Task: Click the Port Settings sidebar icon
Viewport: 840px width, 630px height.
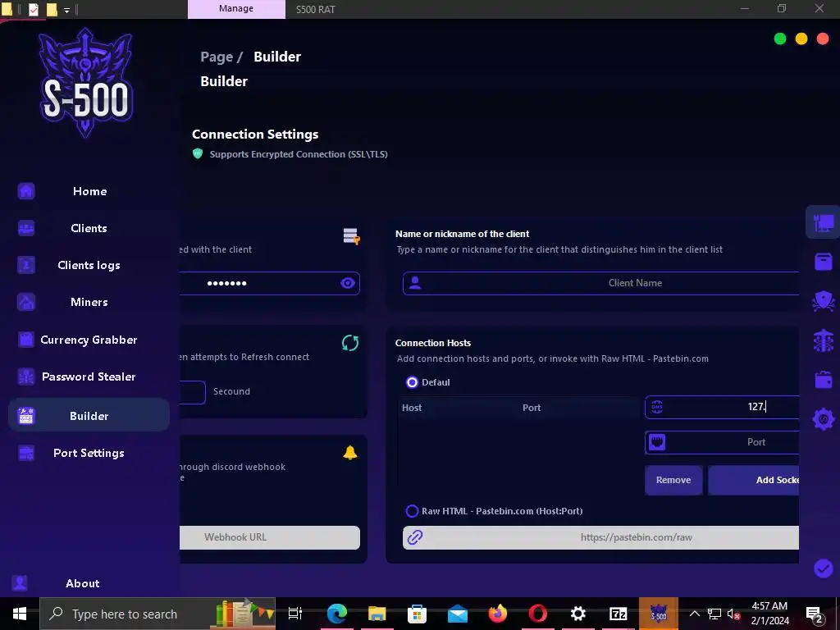Action: coord(26,453)
